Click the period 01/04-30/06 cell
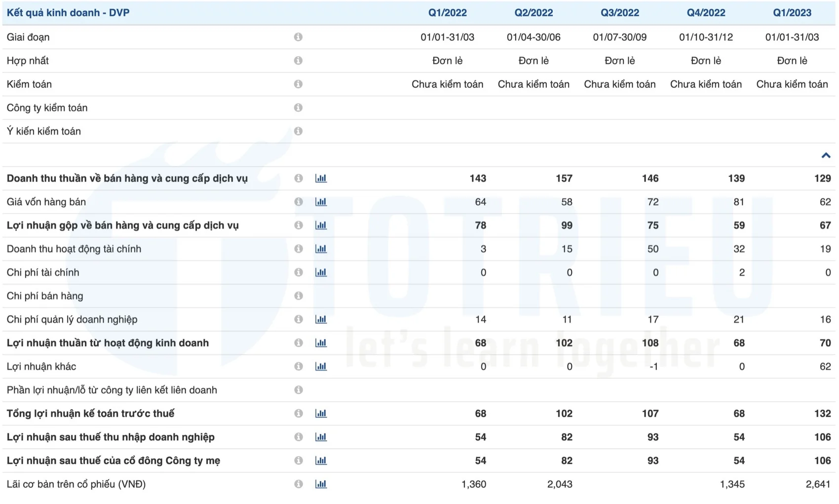Viewport: 839px width, 504px height. (x=534, y=37)
